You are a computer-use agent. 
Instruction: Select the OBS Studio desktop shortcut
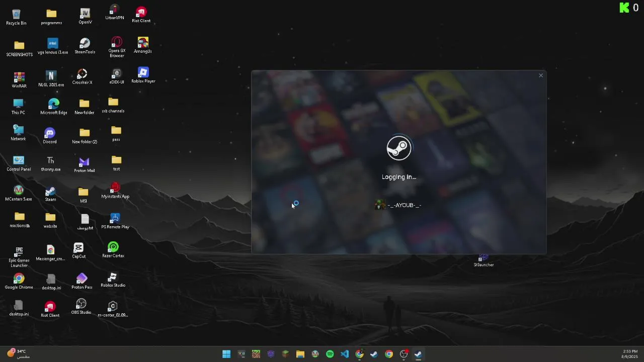[81, 307]
